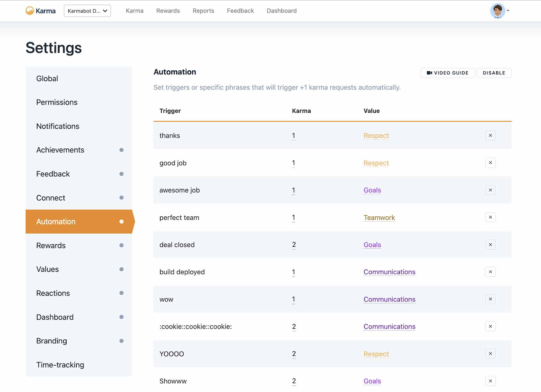Image resolution: width=541 pixels, height=392 pixels.
Task: Remove the 'perfect team' trigger
Action: [490, 217]
